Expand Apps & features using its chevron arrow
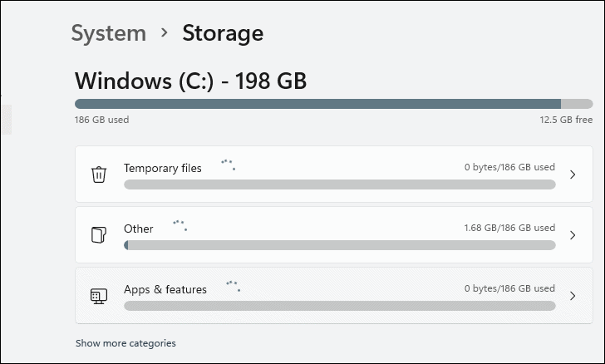The width and height of the screenshot is (605, 364). (573, 296)
